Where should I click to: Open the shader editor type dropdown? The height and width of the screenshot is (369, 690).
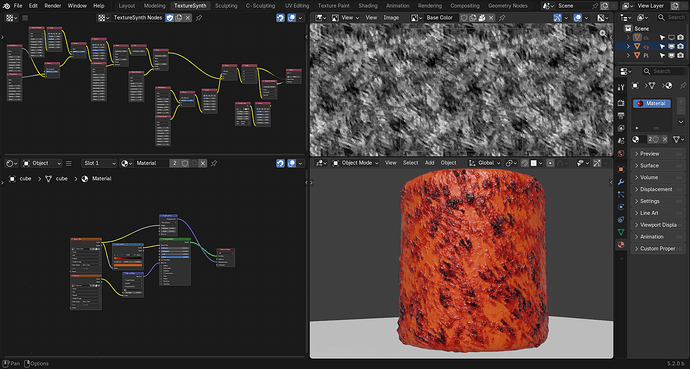[11, 163]
